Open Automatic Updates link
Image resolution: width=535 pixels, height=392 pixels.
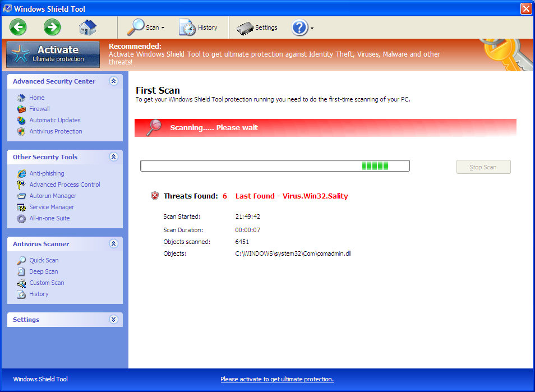pos(54,120)
